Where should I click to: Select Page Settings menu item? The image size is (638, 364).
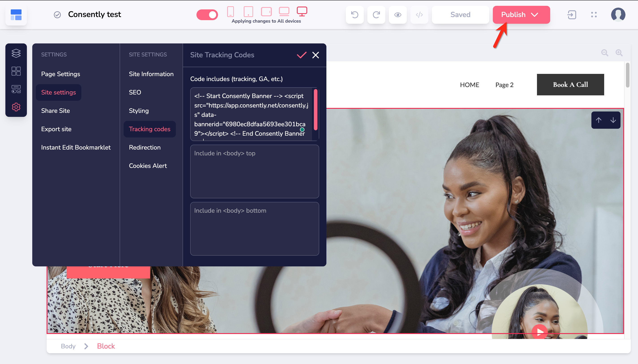pos(60,74)
